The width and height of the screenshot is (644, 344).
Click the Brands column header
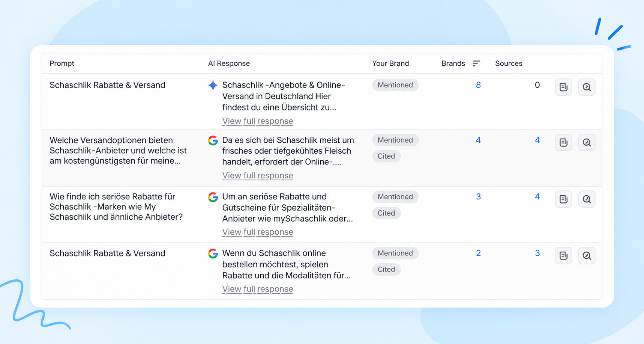[453, 63]
